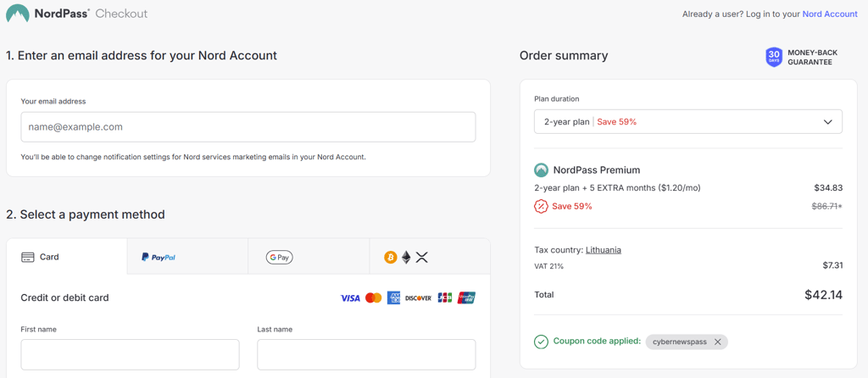Click the First name input field

pos(130,355)
